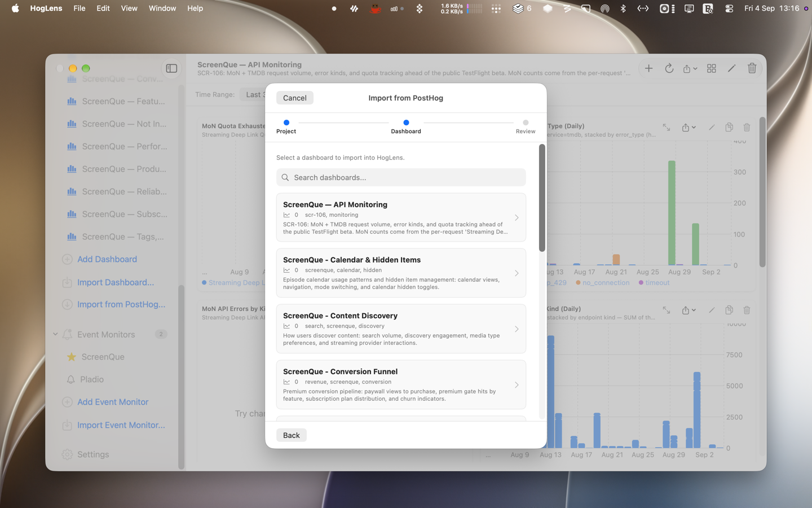Click the Search dashboards field
Screen dimensions: 812x508
click(x=401, y=177)
